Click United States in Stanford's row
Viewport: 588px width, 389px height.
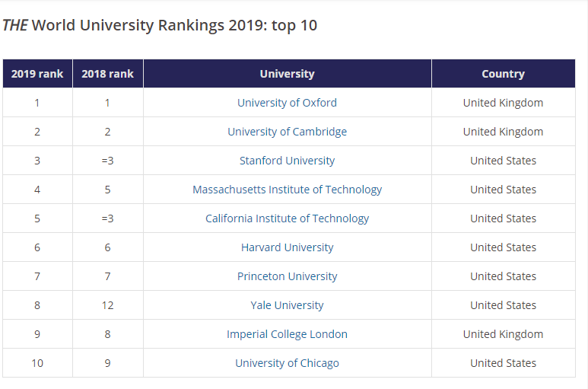point(503,161)
